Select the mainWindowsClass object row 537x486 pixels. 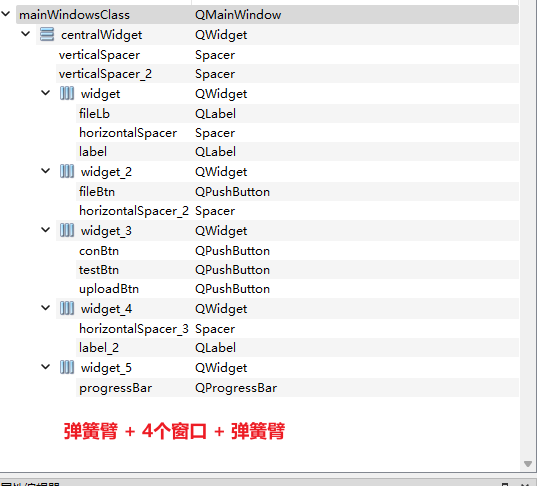click(x=267, y=15)
